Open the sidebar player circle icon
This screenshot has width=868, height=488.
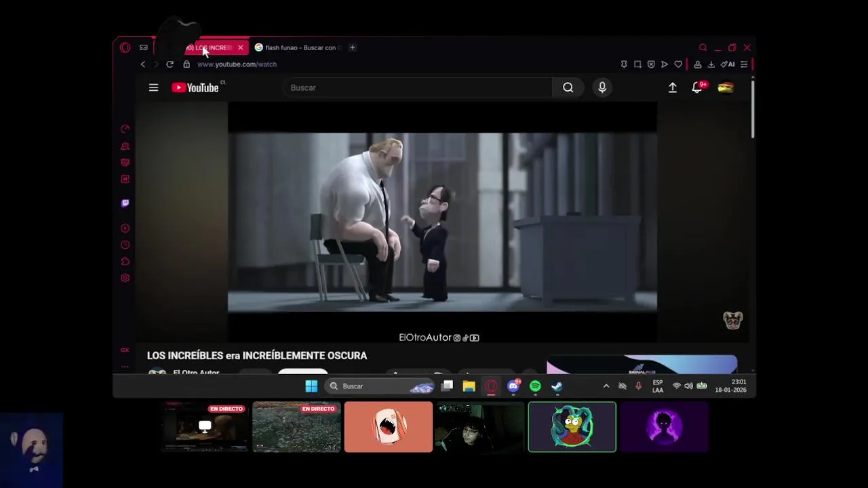tap(125, 228)
